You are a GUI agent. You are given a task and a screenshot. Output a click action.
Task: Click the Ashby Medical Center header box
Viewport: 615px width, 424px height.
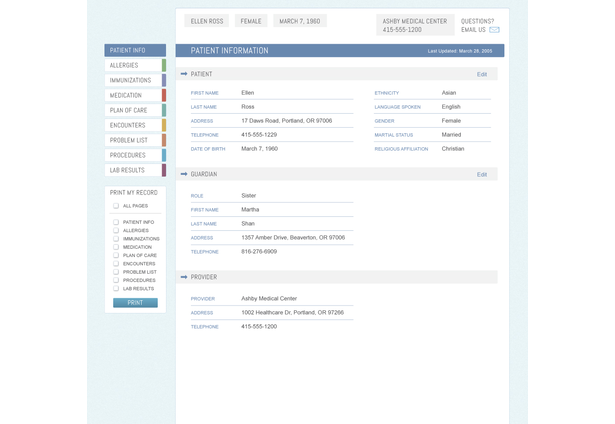[x=415, y=25]
